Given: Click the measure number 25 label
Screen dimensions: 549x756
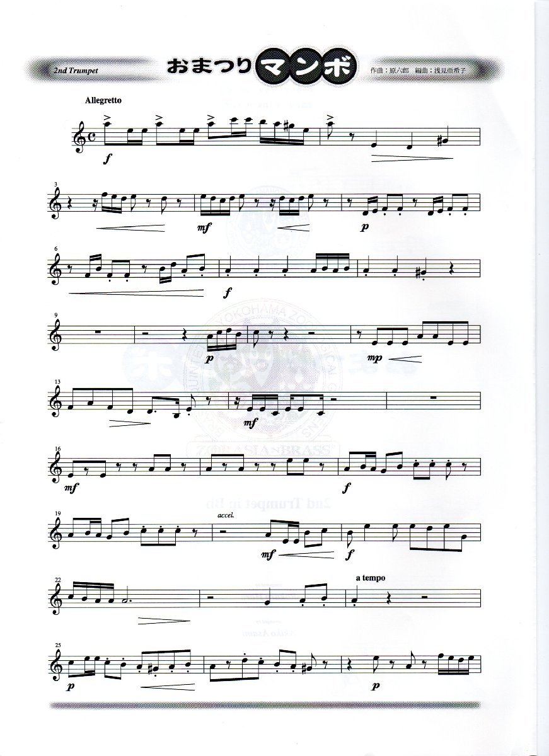Looking at the screenshot, I should click(x=57, y=644).
